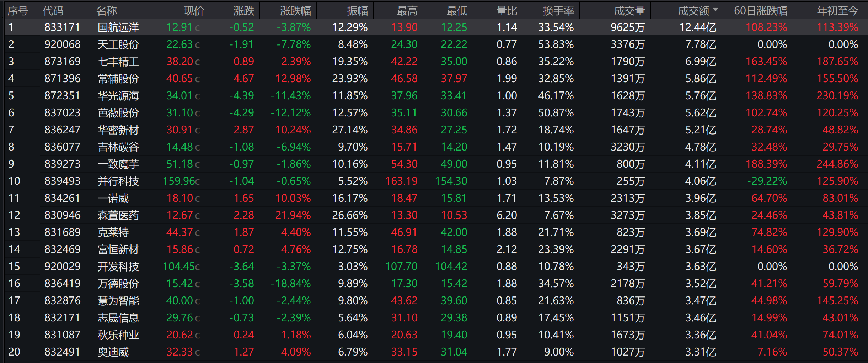The height and width of the screenshot is (363, 868).
Task: Click the 振幅 column header
Action: (358, 11)
